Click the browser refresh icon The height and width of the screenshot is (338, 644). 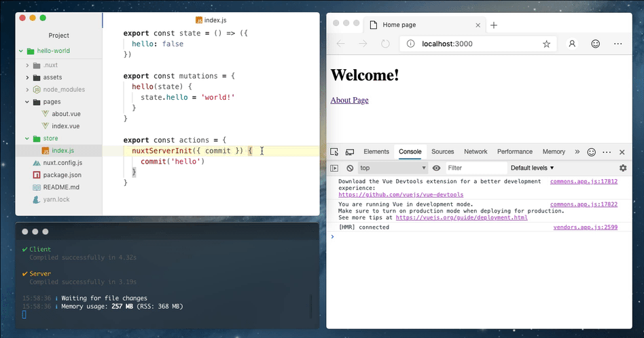point(385,43)
